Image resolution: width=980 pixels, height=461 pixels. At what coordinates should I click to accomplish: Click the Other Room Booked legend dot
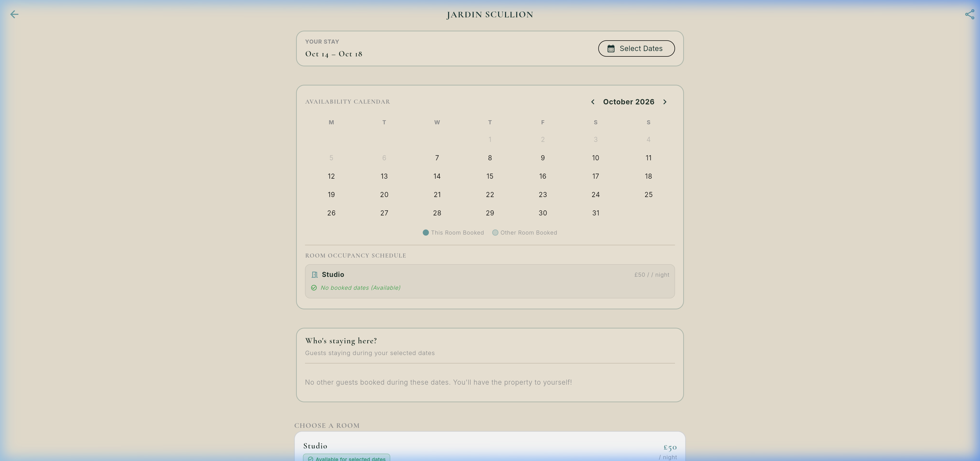click(x=495, y=233)
